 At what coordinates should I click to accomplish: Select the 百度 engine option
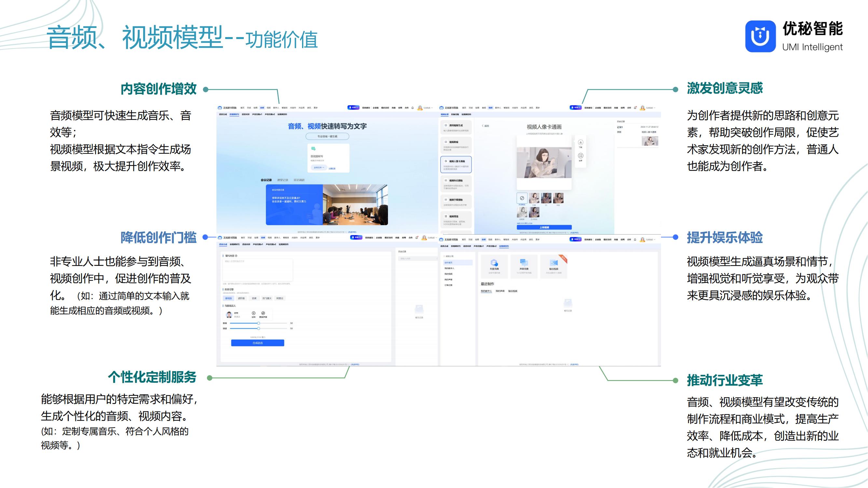click(255, 298)
